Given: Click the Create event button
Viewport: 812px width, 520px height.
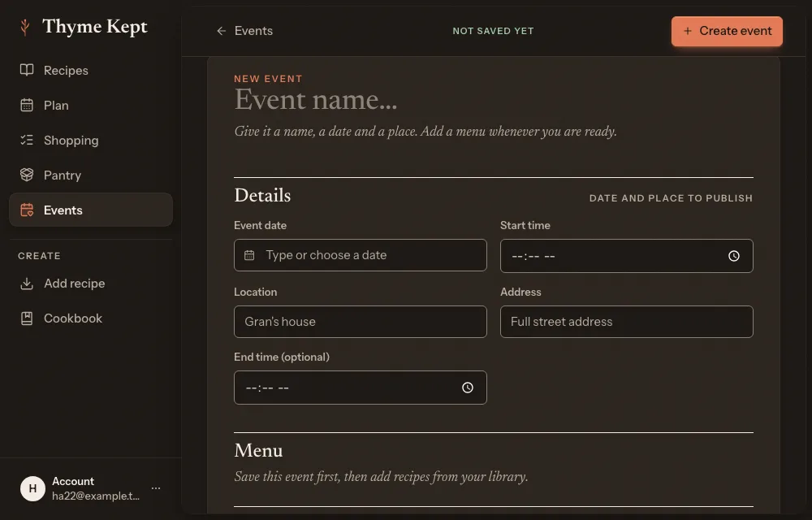Looking at the screenshot, I should click(727, 31).
